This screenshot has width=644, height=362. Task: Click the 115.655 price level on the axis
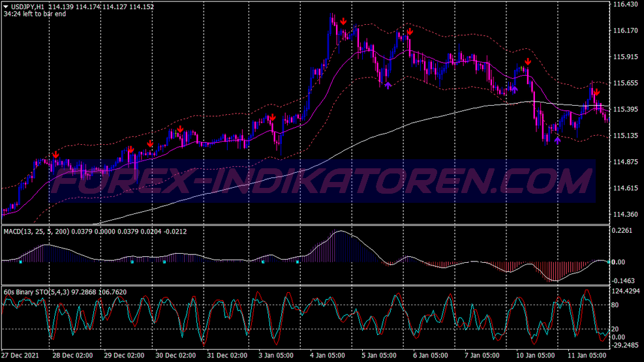pyautogui.click(x=625, y=83)
